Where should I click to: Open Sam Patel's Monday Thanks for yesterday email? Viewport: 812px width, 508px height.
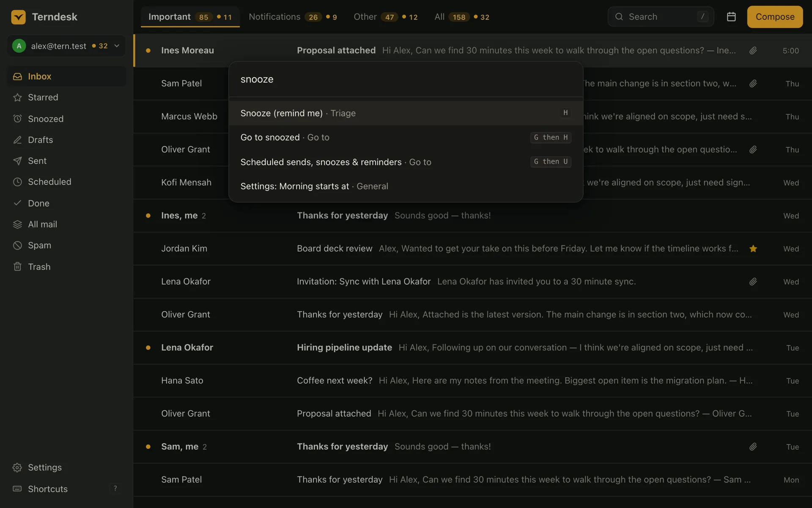(472, 480)
